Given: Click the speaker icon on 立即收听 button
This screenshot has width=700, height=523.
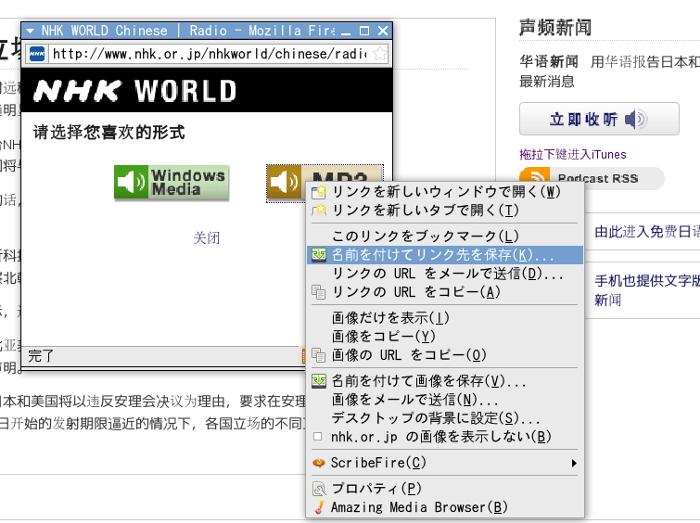Looking at the screenshot, I should 635,119.
